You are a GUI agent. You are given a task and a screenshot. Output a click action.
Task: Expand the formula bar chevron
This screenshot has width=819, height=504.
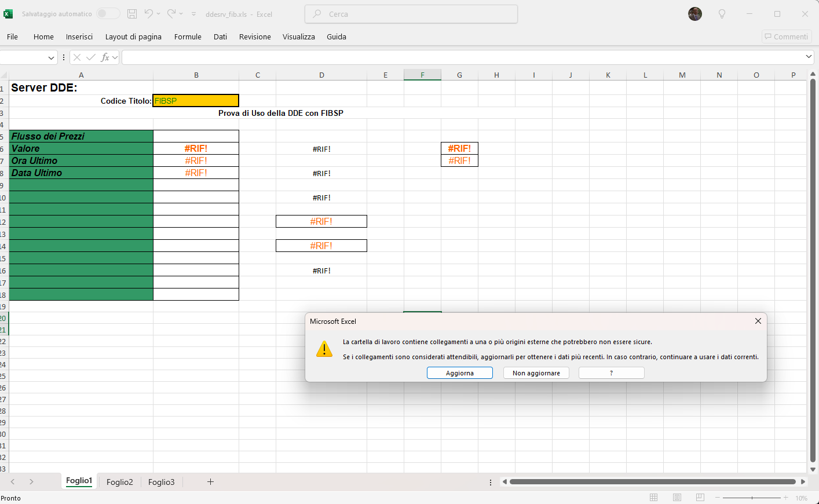click(809, 57)
